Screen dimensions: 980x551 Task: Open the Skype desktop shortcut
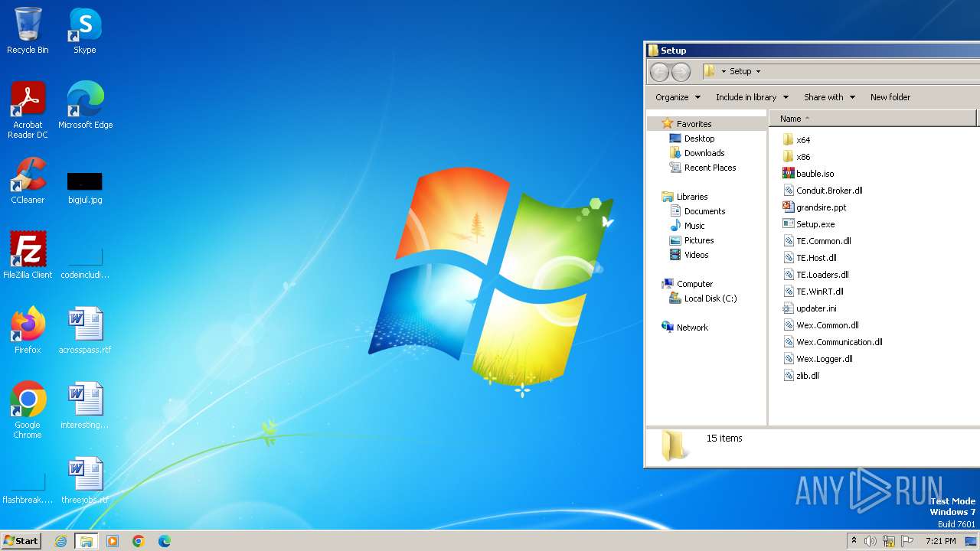click(x=85, y=31)
